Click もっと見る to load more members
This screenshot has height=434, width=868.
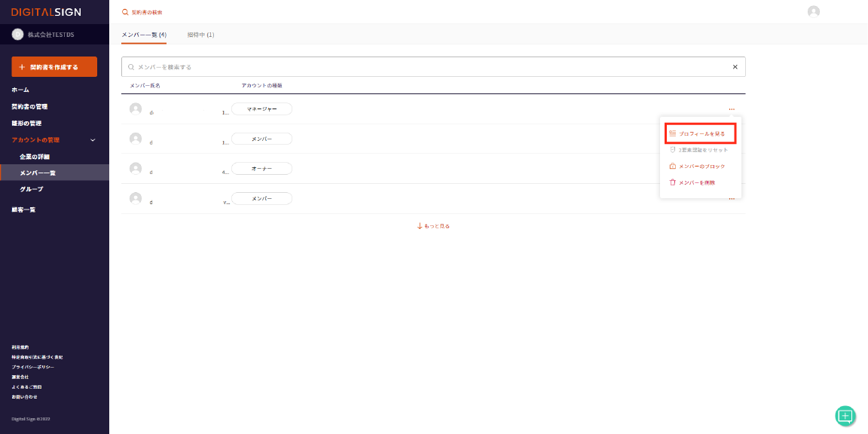point(433,226)
